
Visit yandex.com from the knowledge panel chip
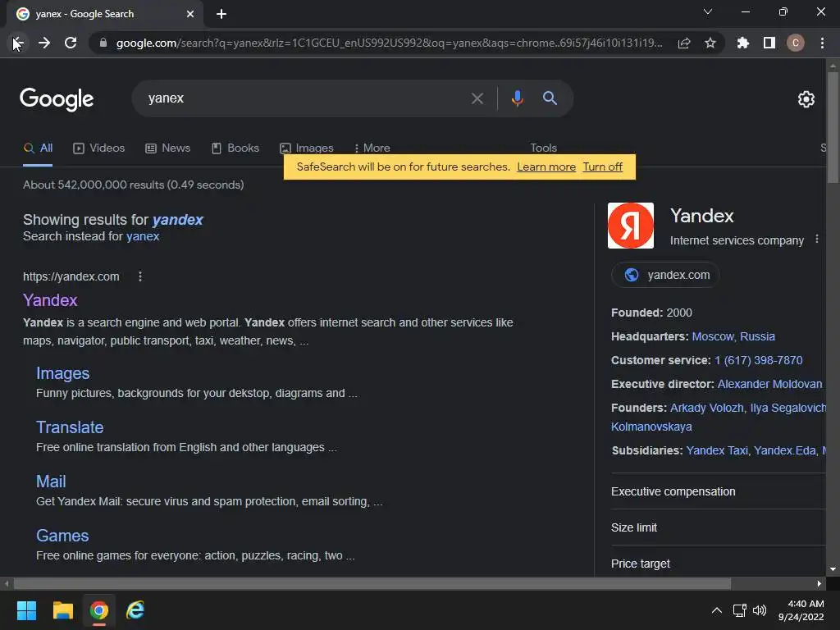coord(665,275)
